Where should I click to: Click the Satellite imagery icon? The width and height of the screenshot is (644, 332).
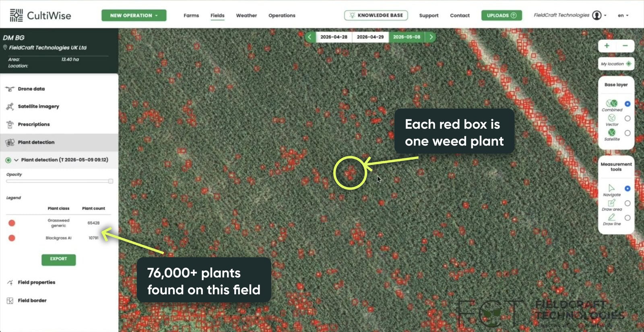10,107
